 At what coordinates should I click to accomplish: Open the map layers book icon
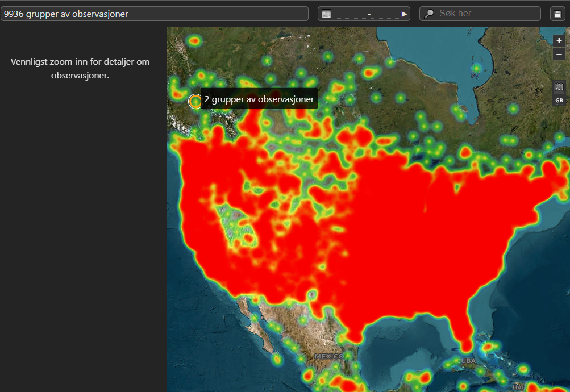pyautogui.click(x=559, y=86)
